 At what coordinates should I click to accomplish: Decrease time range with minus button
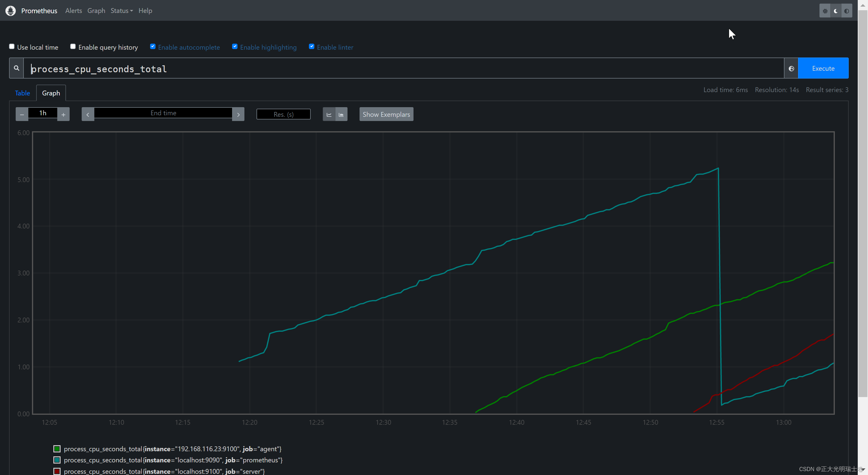point(22,114)
